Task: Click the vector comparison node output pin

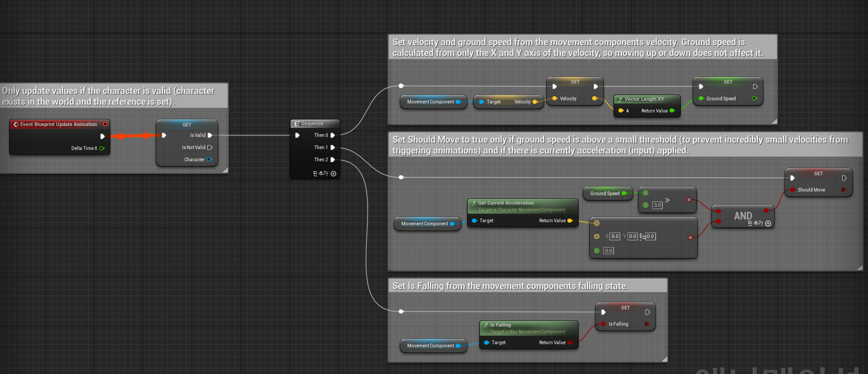Action: 690,237
